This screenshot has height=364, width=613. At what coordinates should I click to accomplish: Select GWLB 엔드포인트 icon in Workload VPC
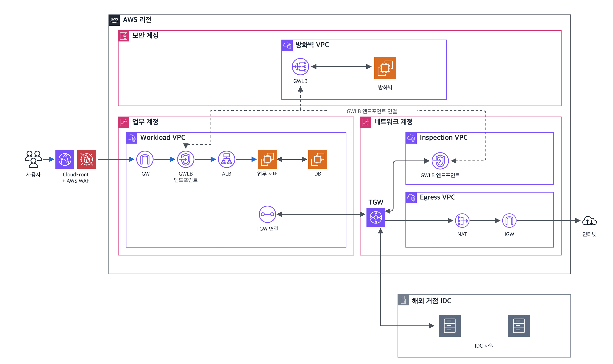(x=186, y=159)
